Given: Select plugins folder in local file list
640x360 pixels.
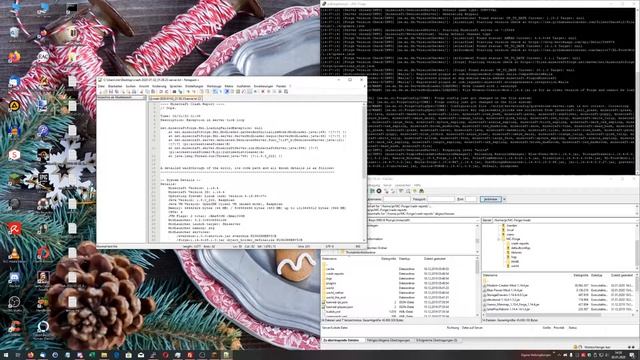Looking at the screenshot, I should pyautogui.click(x=331, y=283).
